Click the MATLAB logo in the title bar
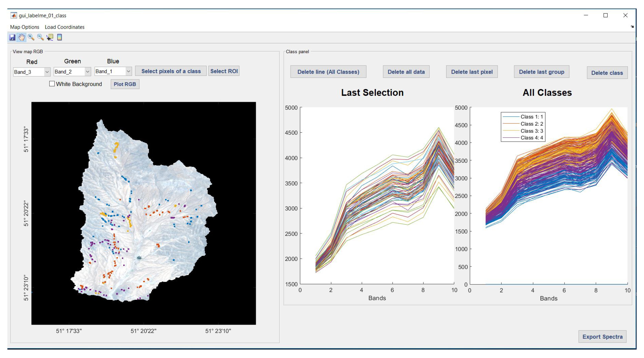644x358 pixels. tap(14, 16)
